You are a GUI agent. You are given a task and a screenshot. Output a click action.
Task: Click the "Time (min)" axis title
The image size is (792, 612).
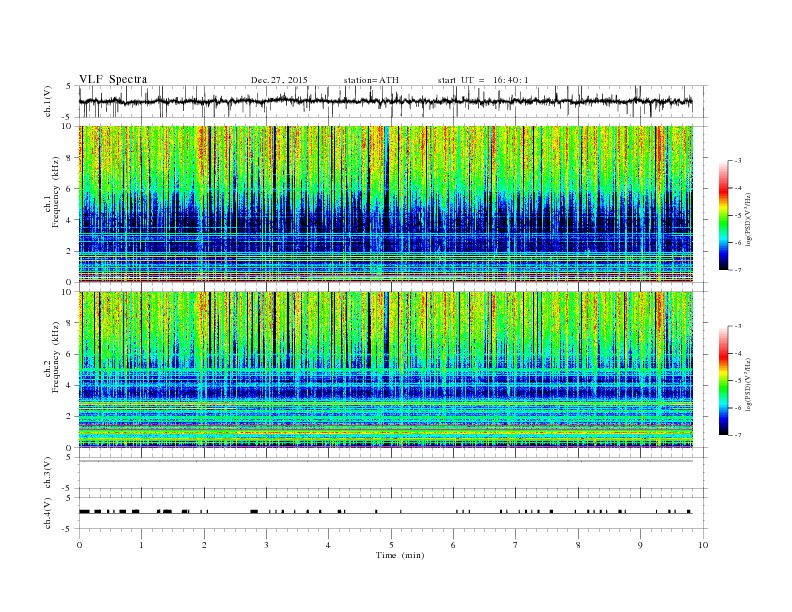[x=400, y=555]
